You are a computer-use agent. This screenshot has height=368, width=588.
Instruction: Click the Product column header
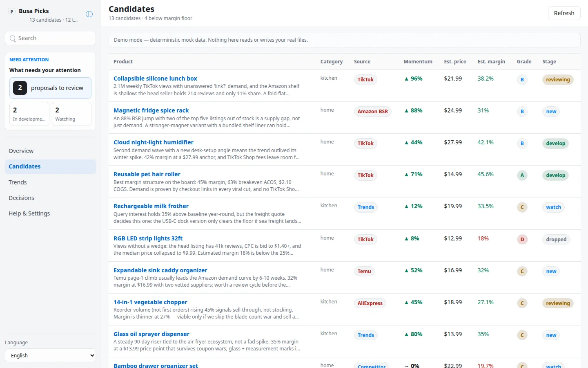[123, 62]
